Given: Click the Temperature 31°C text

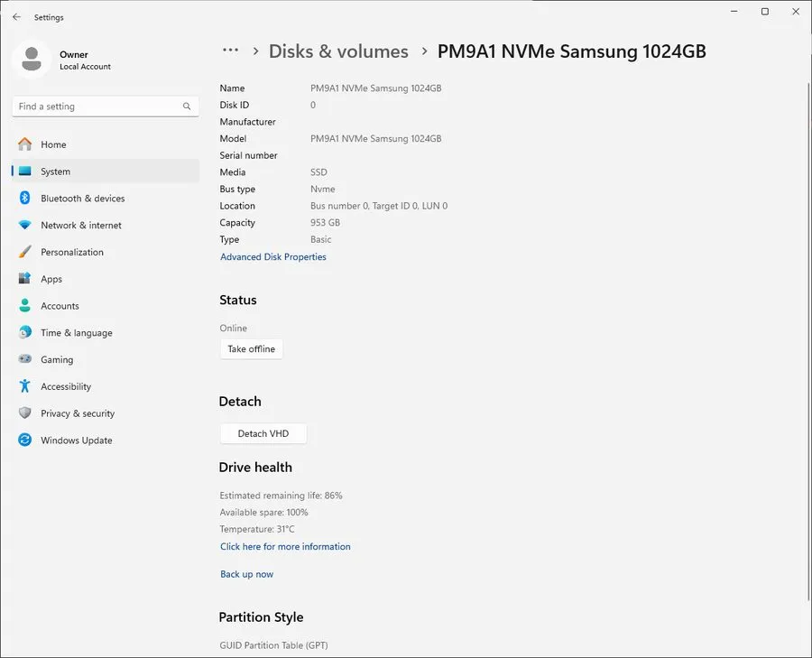Looking at the screenshot, I should (257, 529).
